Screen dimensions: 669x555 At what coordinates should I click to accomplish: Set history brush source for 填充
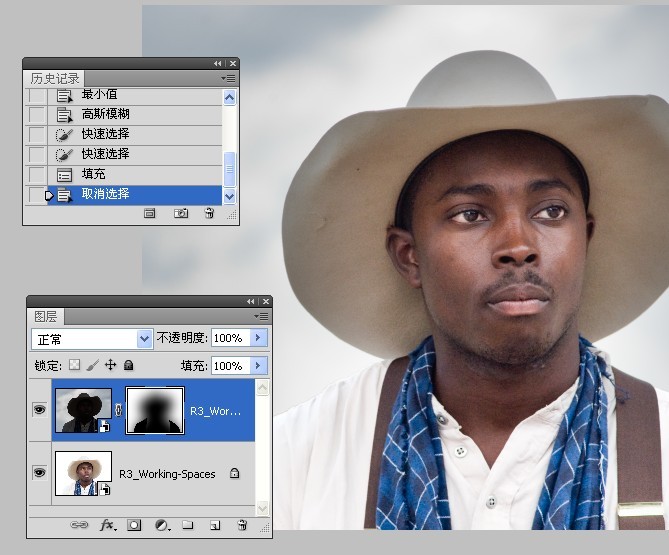37,174
